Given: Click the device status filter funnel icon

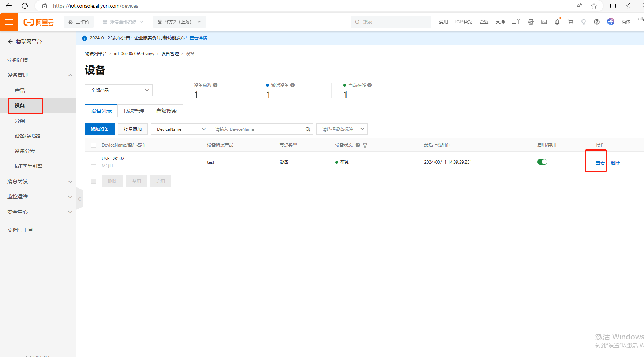Looking at the screenshot, I should tap(365, 145).
